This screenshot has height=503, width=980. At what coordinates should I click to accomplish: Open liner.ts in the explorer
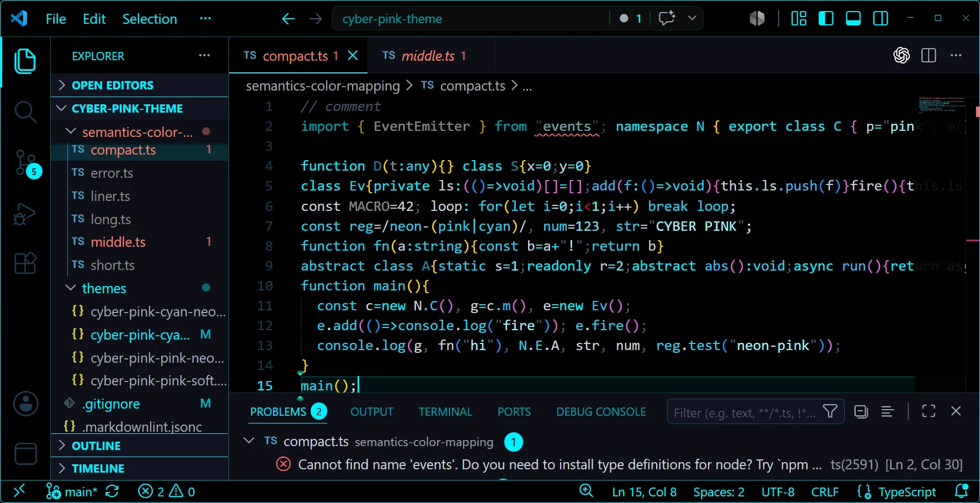point(139,196)
